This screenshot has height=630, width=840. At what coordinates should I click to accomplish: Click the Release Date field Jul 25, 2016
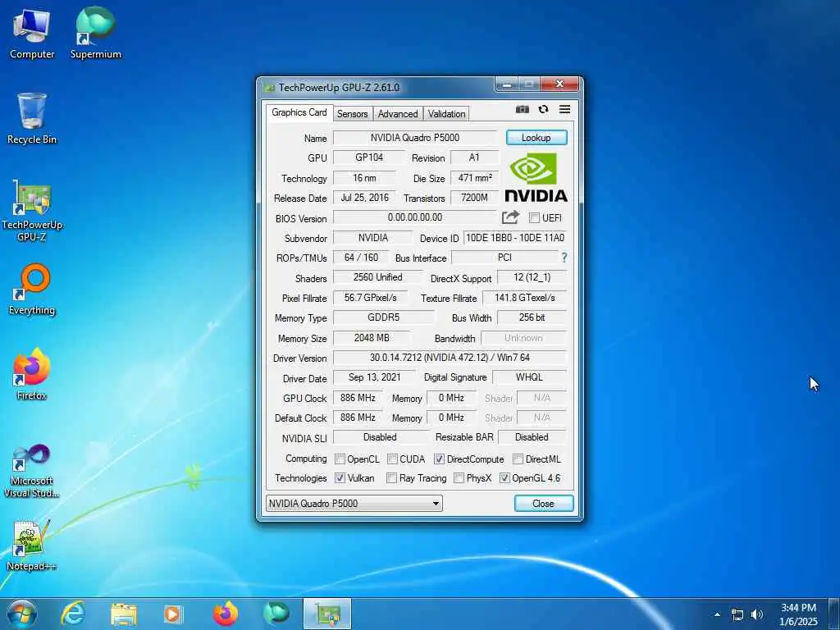pos(365,198)
